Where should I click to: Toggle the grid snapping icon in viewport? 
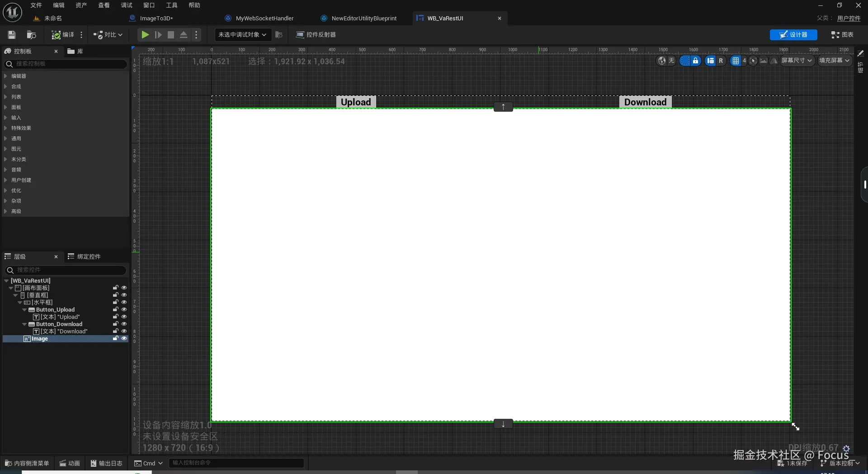(736, 61)
